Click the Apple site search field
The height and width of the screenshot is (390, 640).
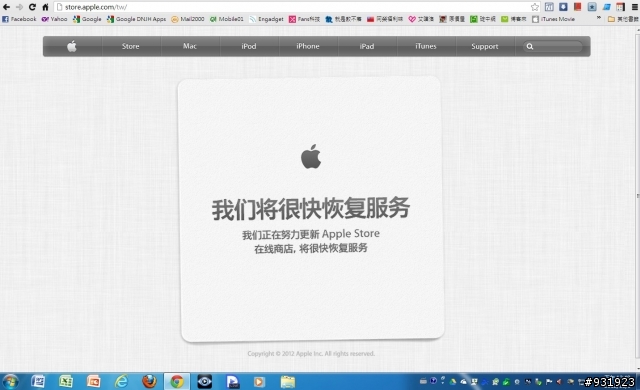tap(553, 47)
